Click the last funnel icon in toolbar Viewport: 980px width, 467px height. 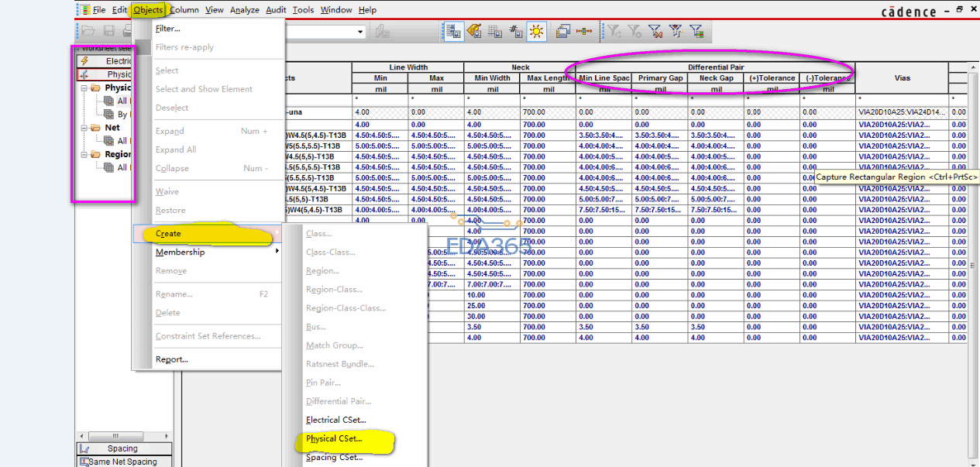click(696, 31)
